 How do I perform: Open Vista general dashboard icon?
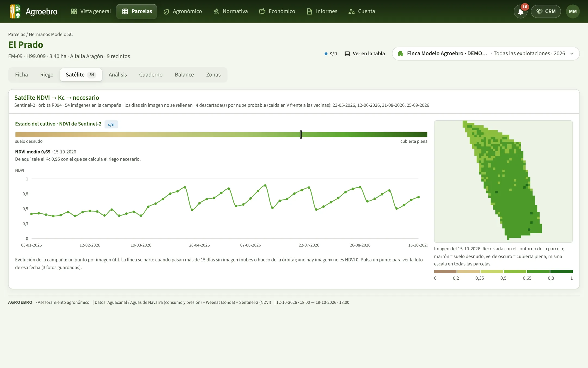(x=74, y=11)
